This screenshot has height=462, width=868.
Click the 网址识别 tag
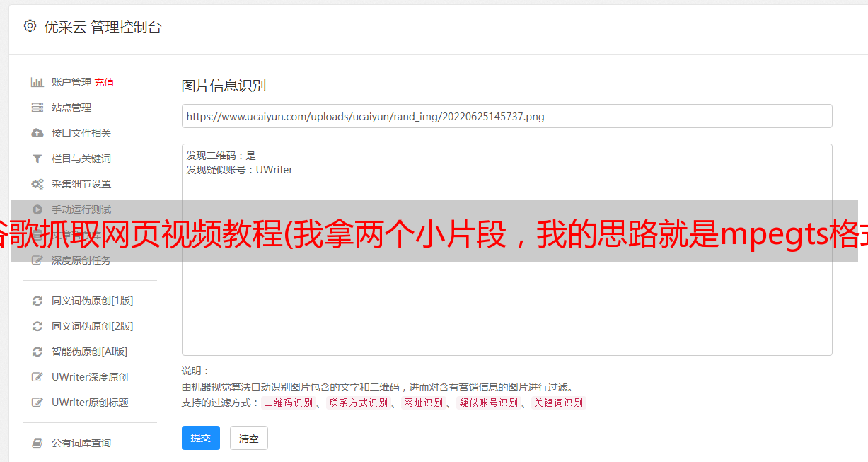click(423, 403)
